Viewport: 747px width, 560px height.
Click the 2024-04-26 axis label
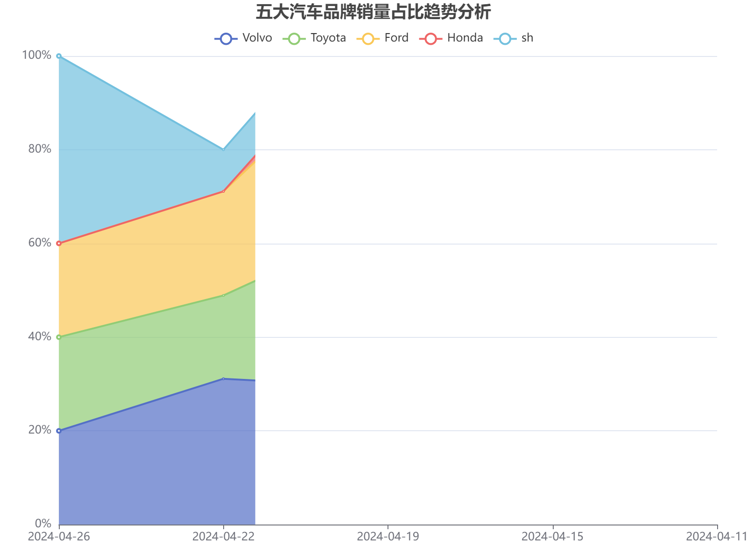coord(59,537)
